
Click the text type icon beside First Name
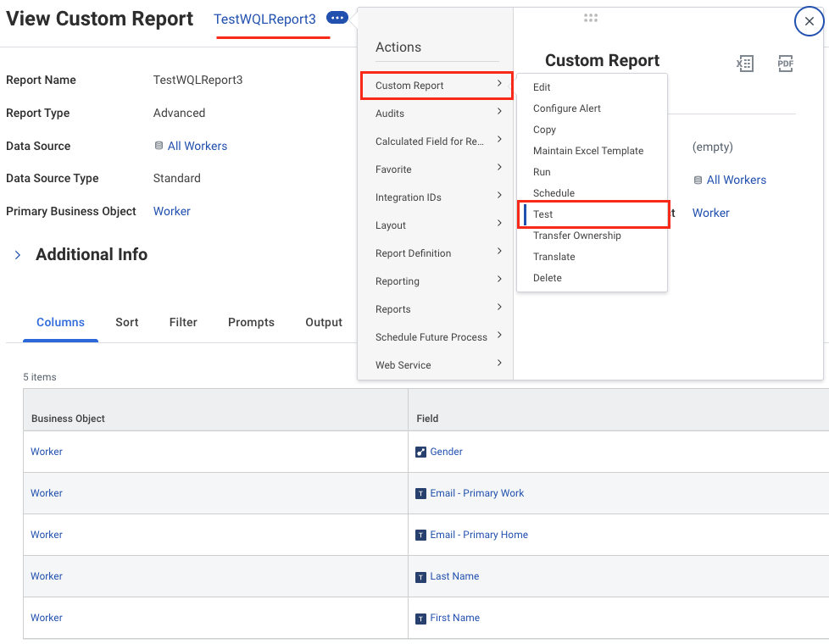pyautogui.click(x=421, y=617)
